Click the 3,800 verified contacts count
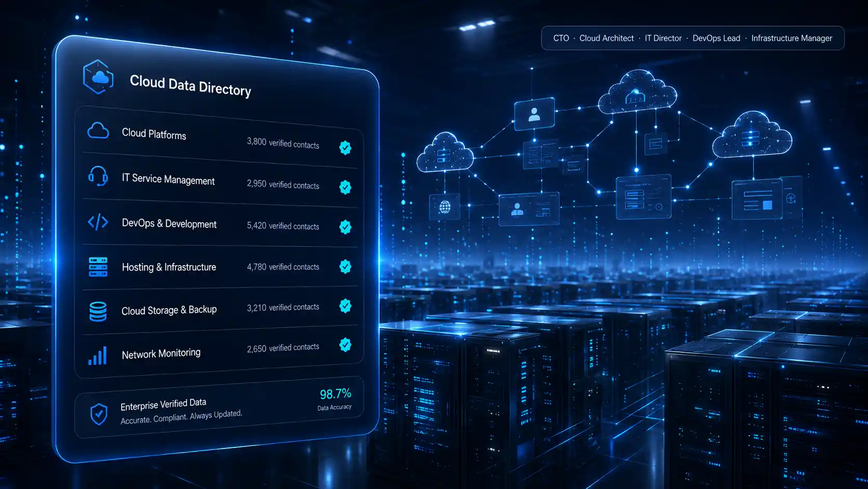This screenshot has height=489, width=868. click(x=283, y=143)
